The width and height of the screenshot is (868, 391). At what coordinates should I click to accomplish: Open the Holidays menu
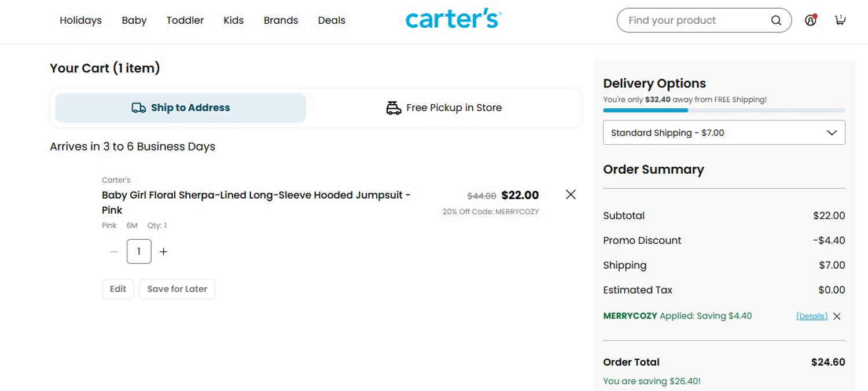click(80, 20)
